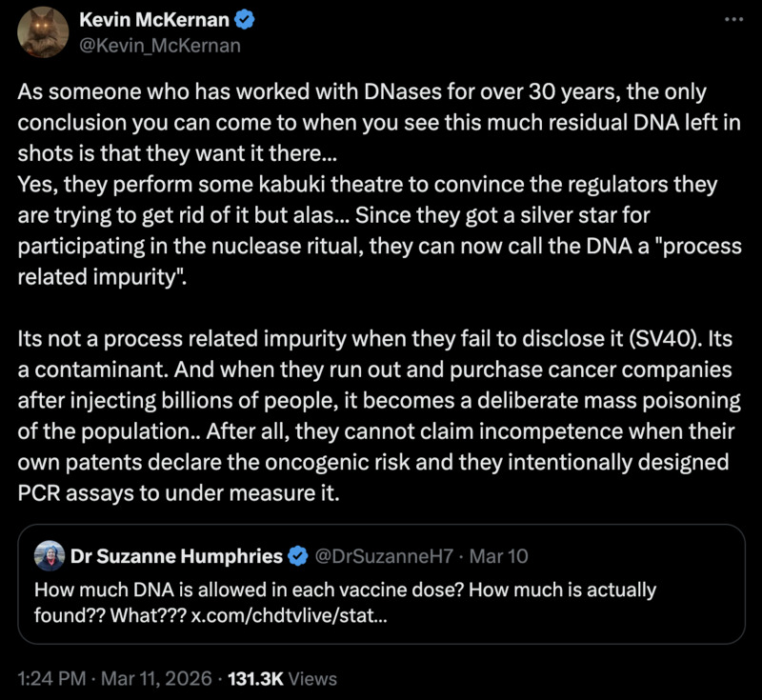Click Kevin McKernan's profile avatar
This screenshot has height=700, width=762.
pos(43,31)
